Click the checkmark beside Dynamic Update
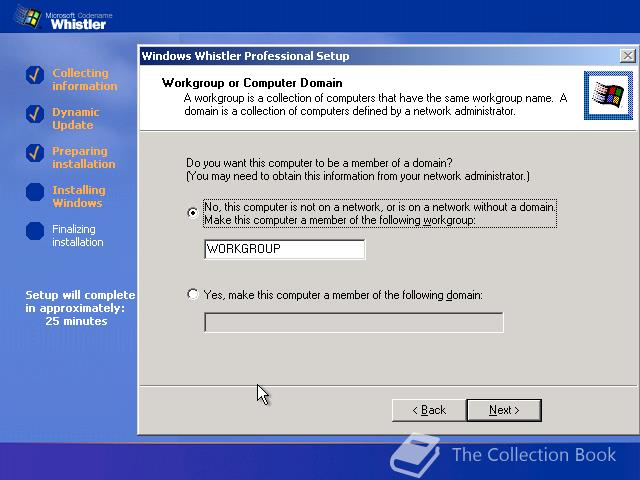The image size is (640, 480). pos(35,114)
